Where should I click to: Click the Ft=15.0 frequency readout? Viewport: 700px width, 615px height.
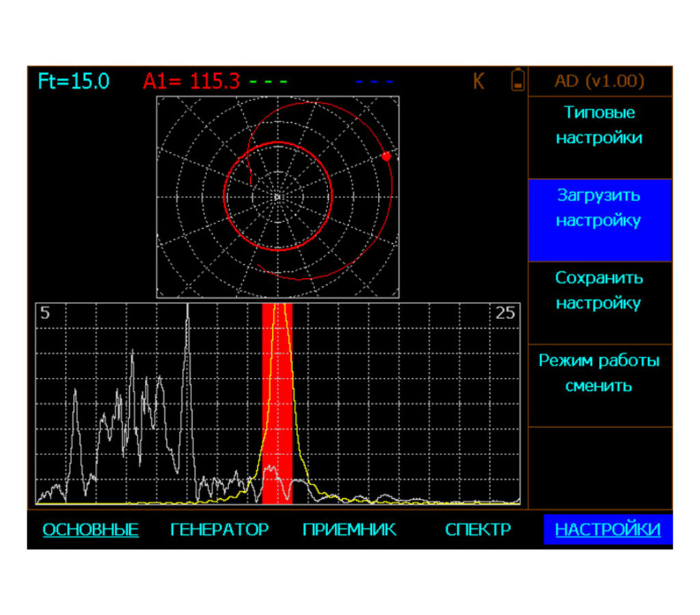pos(74,81)
